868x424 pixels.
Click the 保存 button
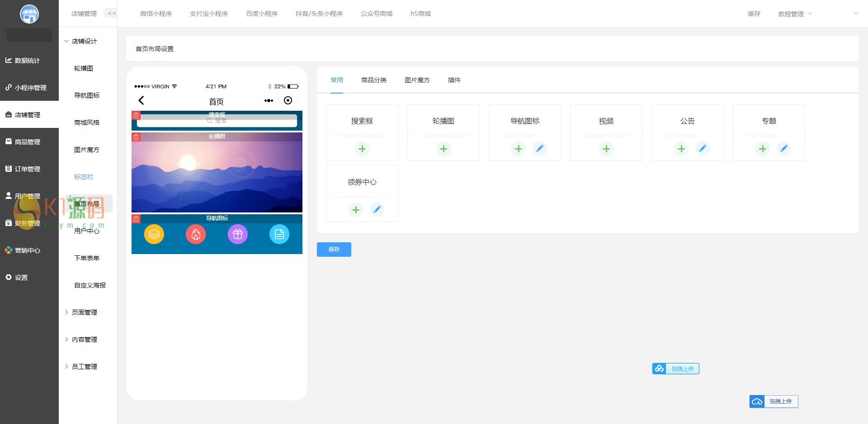coord(334,250)
